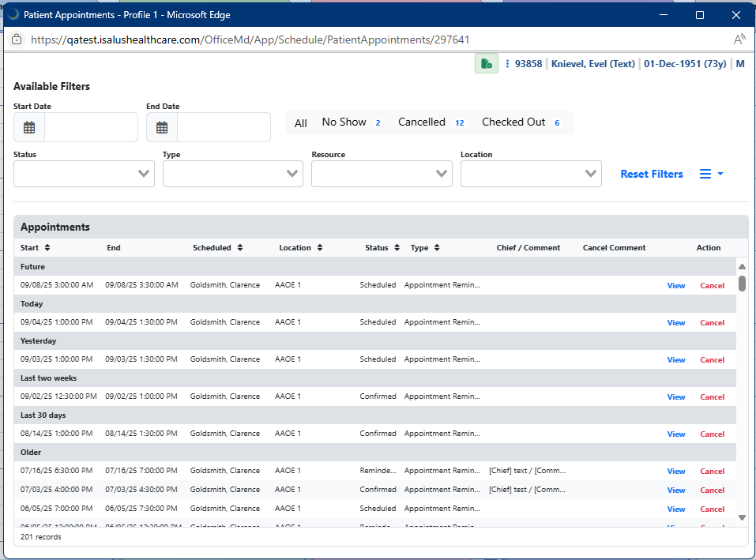Click the read aloud icon in address bar
756x560 pixels.
pos(739,39)
